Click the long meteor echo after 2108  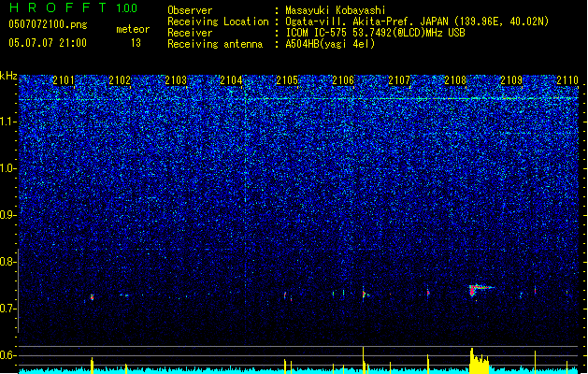coord(480,289)
